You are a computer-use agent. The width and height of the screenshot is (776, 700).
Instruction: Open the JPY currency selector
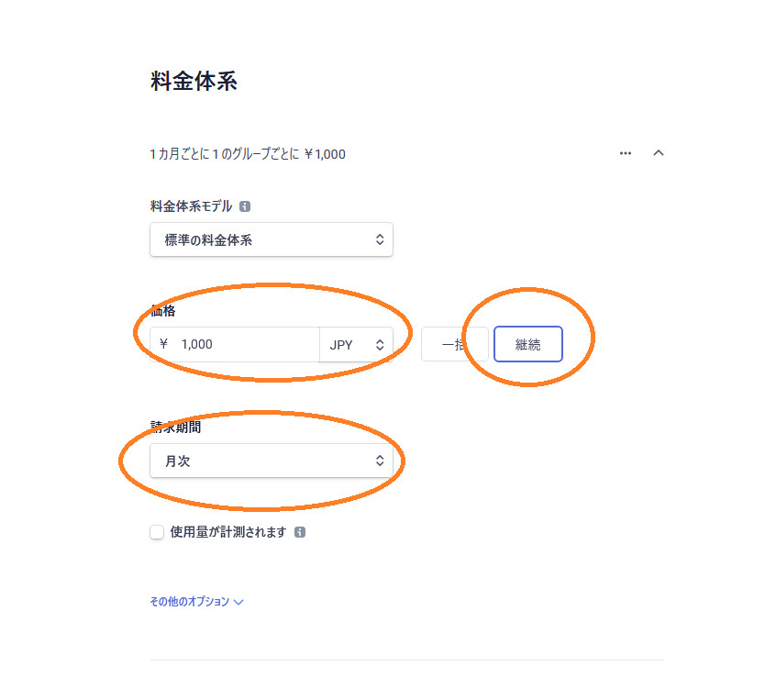coord(356,345)
